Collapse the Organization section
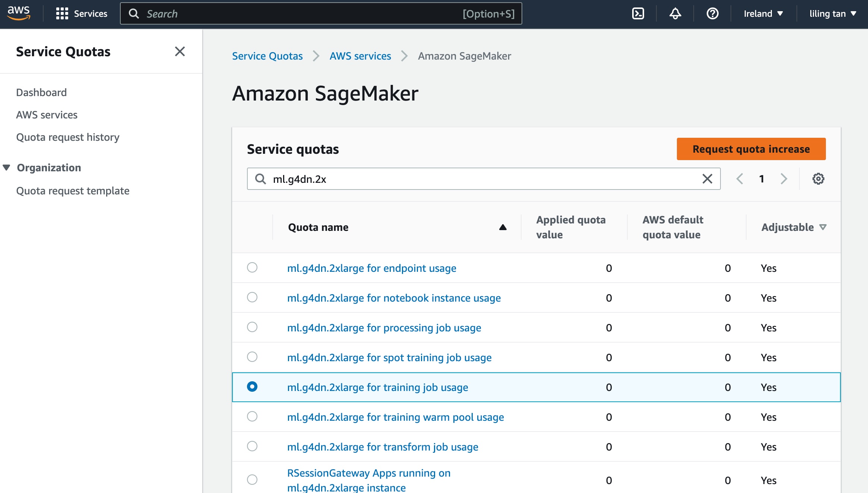This screenshot has height=493, width=868. click(6, 168)
